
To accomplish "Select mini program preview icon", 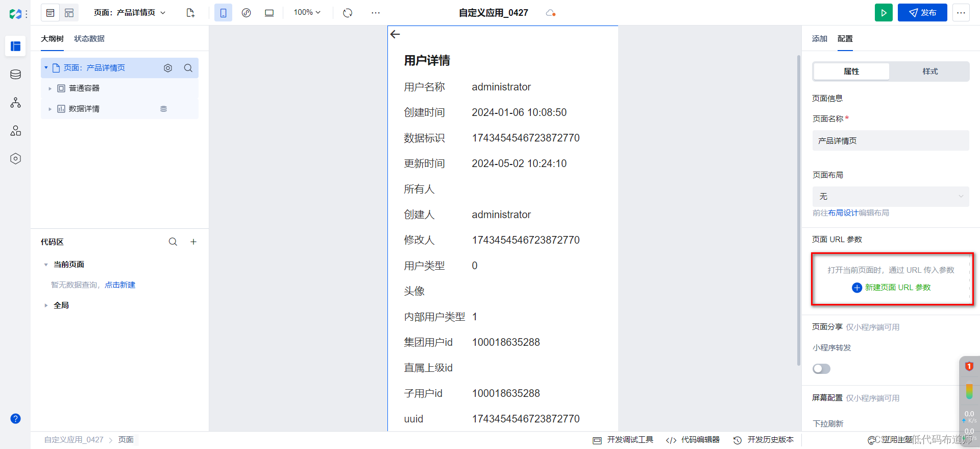I will (x=246, y=13).
